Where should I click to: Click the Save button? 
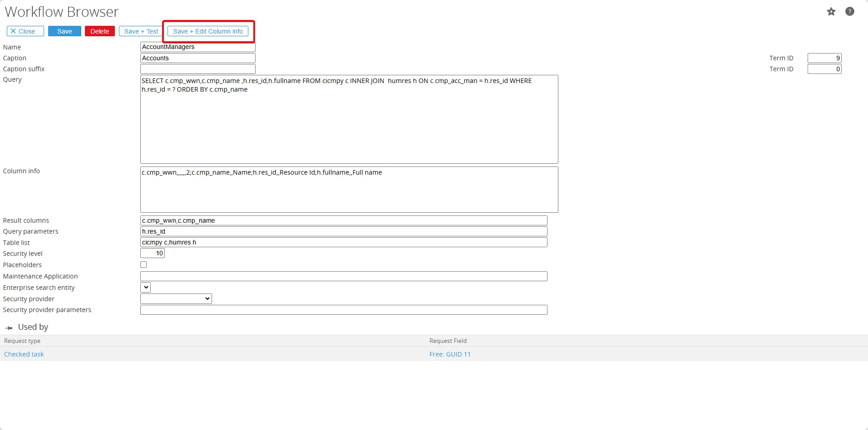tap(64, 31)
